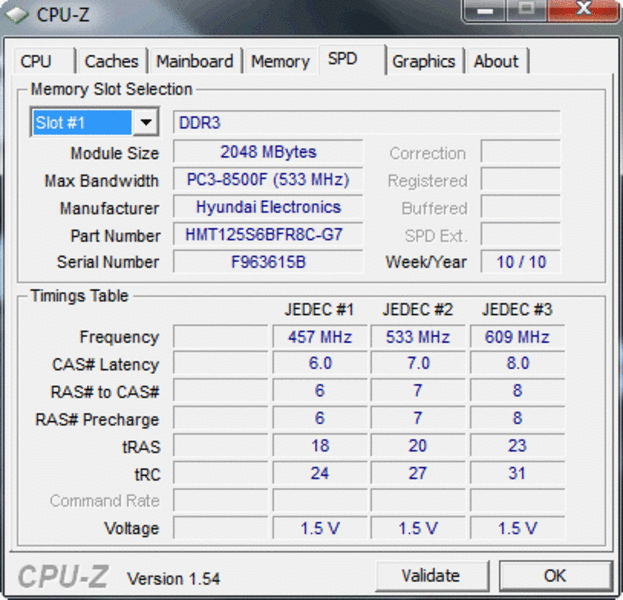This screenshot has width=623, height=600.
Task: Click the JEDEC #1 column header
Action: pyautogui.click(x=319, y=310)
